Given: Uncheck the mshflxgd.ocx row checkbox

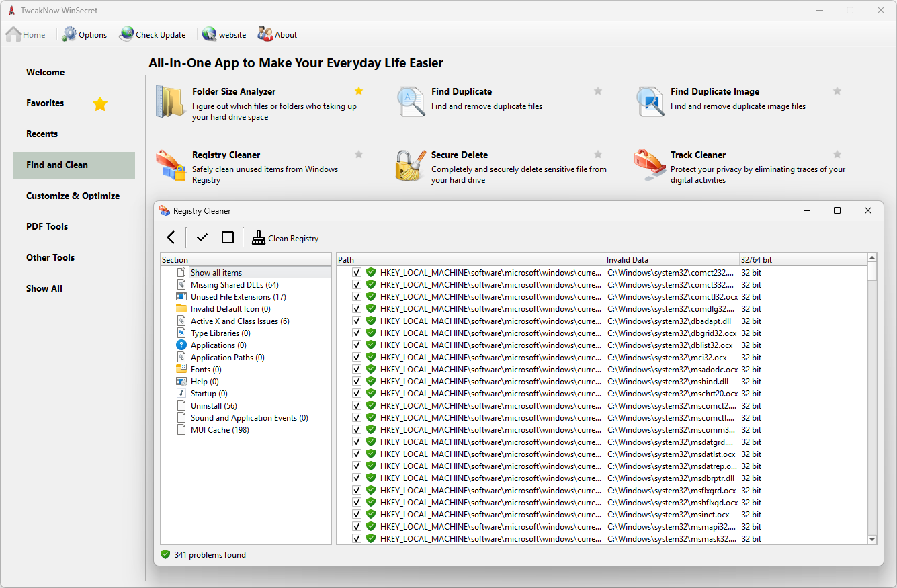Looking at the screenshot, I should (357, 502).
